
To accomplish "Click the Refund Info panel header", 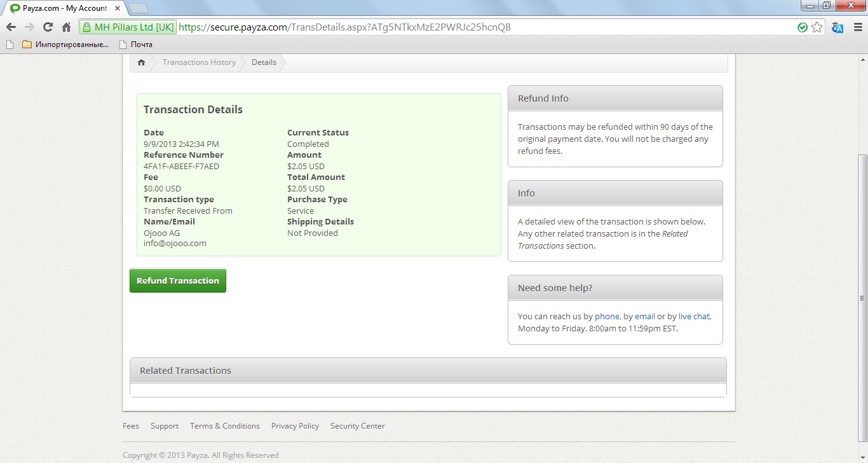I will 615,98.
